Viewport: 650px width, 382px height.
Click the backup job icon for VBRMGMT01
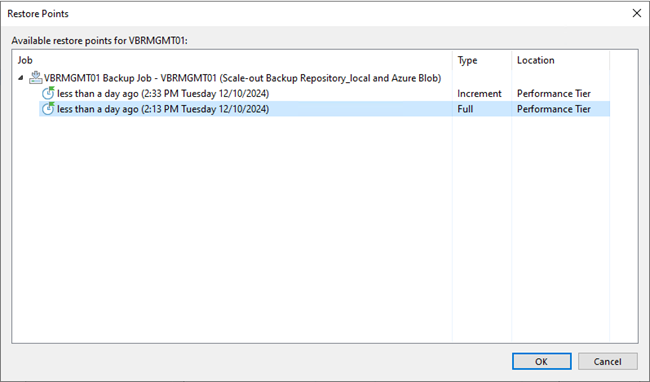click(x=35, y=77)
